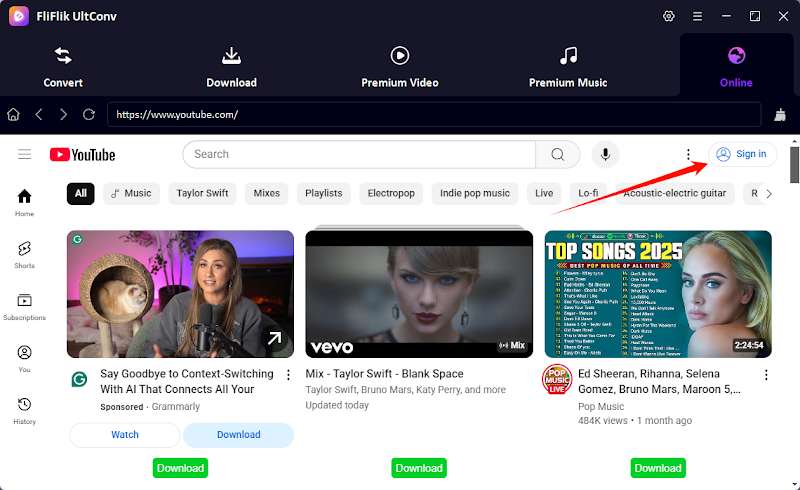This screenshot has height=490, width=800.
Task: Click the Pop Music Live channel avatar
Action: (557, 380)
